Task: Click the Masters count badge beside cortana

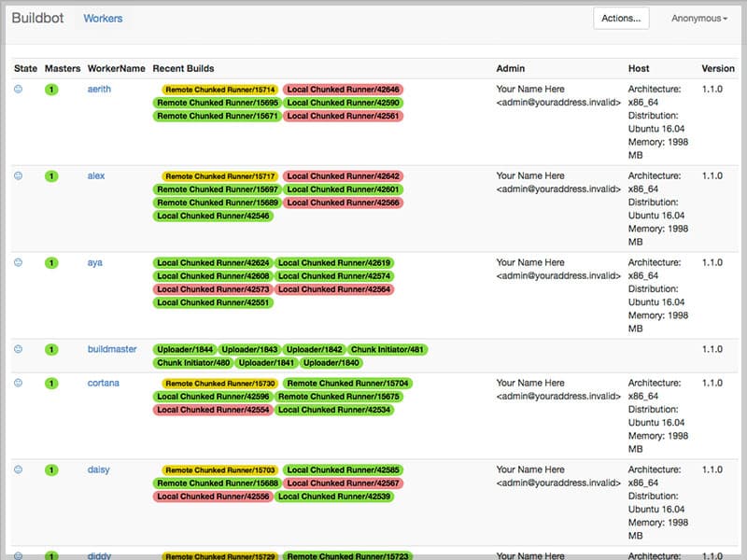Action: pos(50,383)
